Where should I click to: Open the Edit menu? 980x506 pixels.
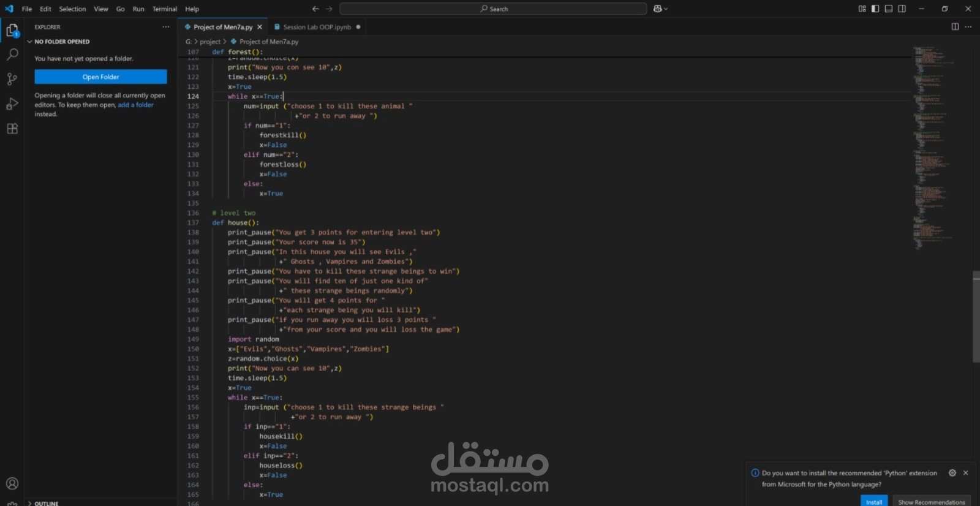pyautogui.click(x=45, y=9)
